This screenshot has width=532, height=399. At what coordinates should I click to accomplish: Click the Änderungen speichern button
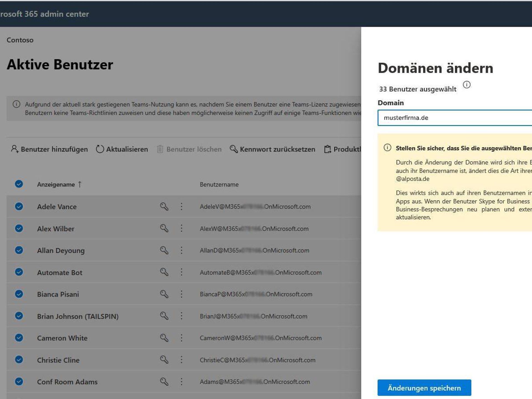424,388
